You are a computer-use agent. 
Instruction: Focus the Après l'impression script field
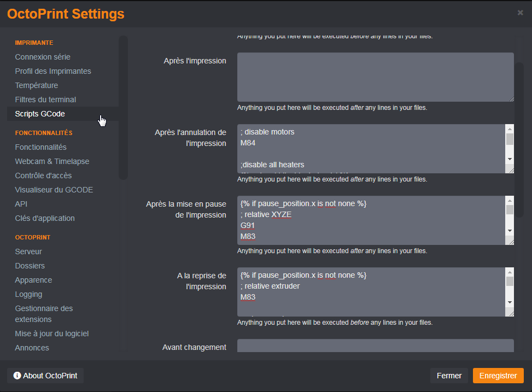375,77
